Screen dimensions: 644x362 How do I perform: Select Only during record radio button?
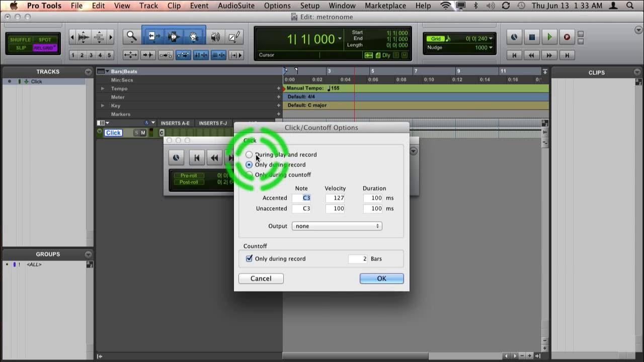coord(249,164)
